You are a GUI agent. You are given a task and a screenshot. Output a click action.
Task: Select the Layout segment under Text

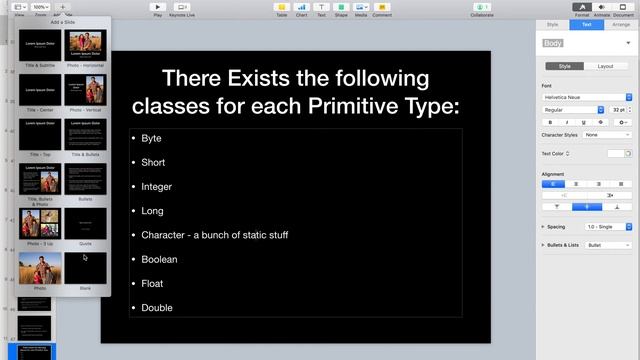coord(605,66)
